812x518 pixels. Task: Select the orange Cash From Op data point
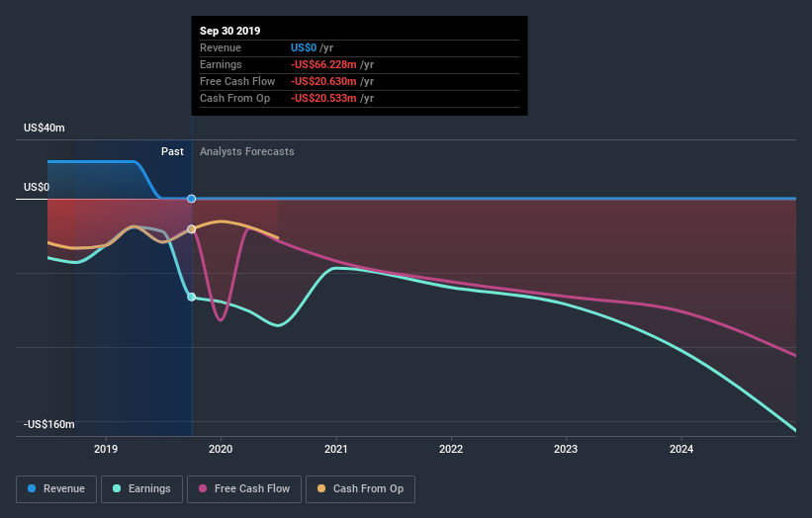[x=192, y=228]
